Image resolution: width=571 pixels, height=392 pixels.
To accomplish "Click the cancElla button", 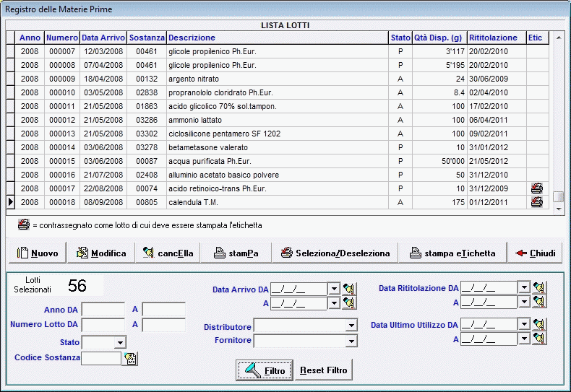I will (168, 253).
